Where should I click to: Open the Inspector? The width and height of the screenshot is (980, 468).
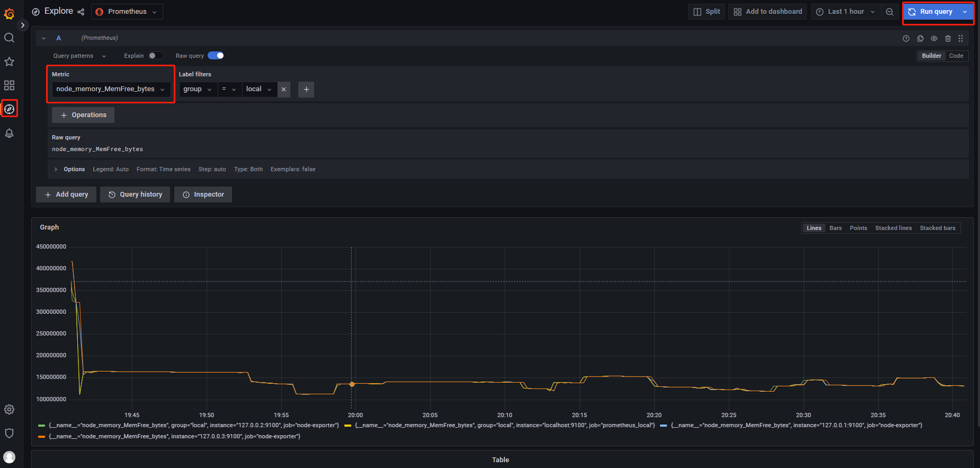203,195
